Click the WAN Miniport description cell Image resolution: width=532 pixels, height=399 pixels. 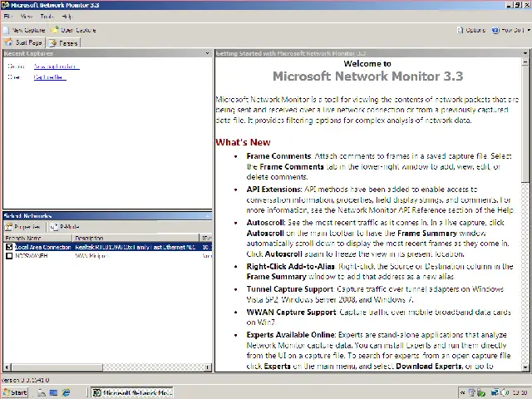[x=91, y=256]
